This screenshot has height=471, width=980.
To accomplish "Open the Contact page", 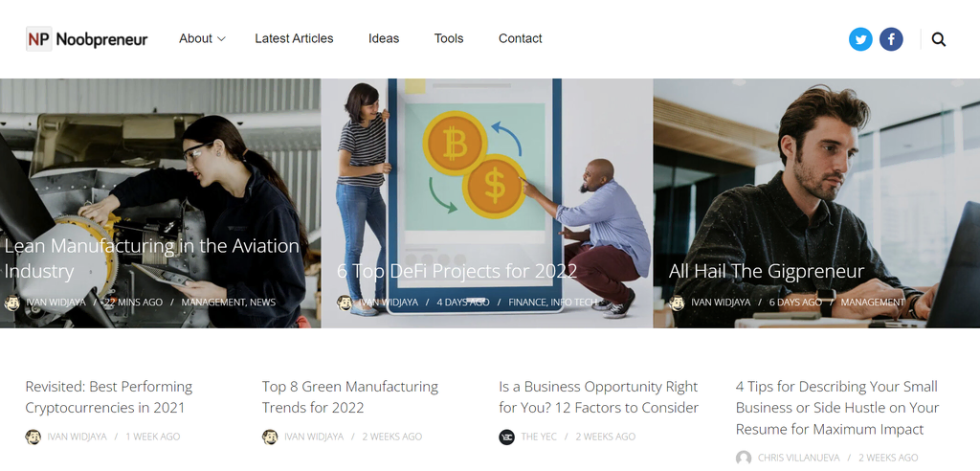I will [x=521, y=39].
